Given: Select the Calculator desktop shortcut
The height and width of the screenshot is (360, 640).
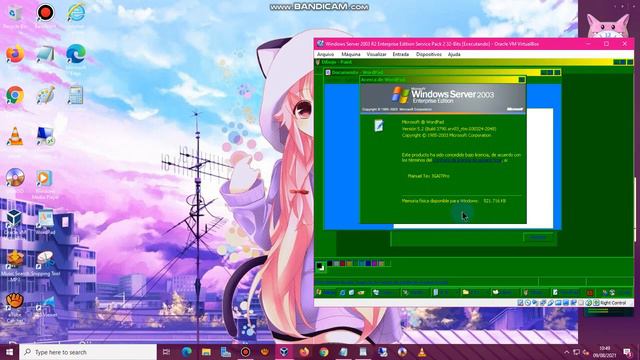Looking at the screenshot, I should coord(76,95).
